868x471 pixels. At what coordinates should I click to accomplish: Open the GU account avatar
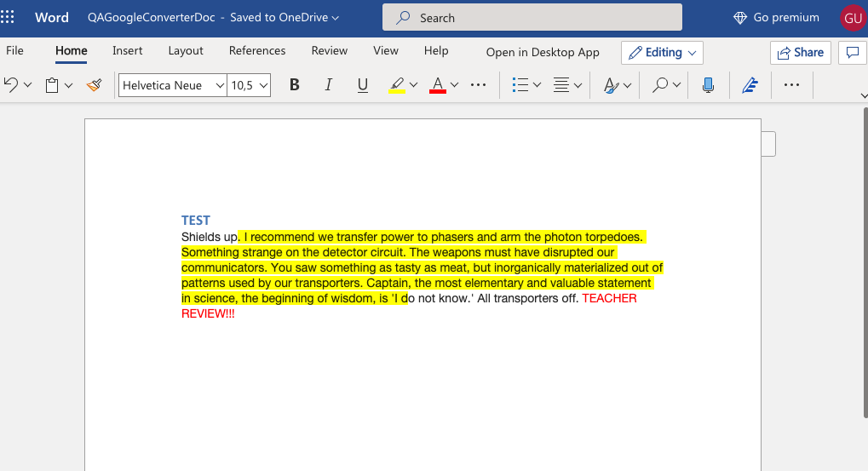(853, 18)
